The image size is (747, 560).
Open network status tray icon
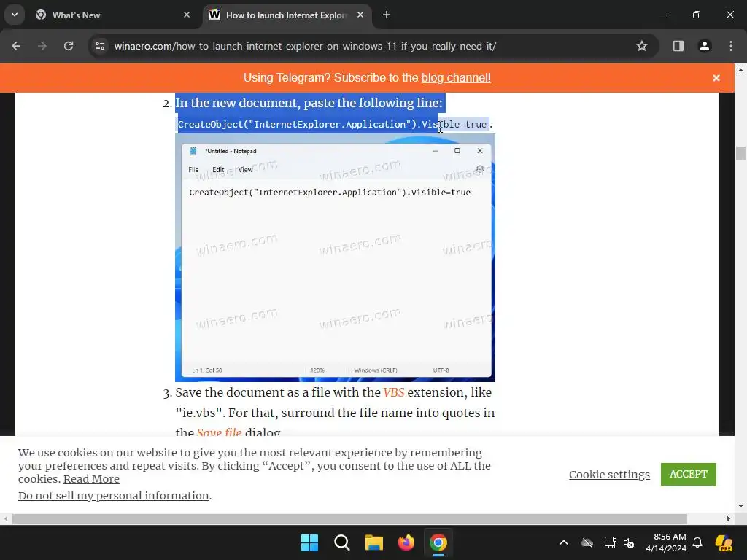click(x=610, y=542)
